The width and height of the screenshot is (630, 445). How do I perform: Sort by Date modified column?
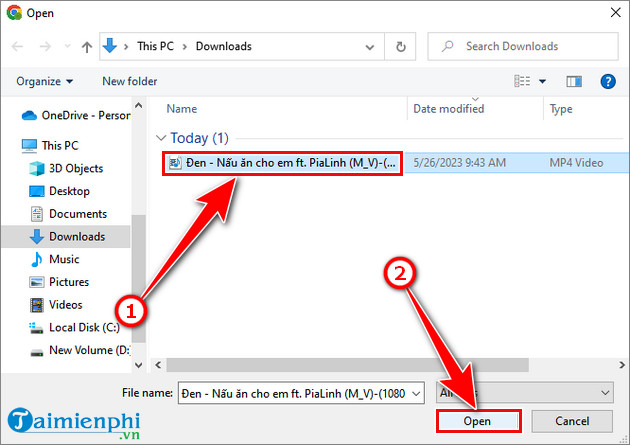[x=448, y=109]
